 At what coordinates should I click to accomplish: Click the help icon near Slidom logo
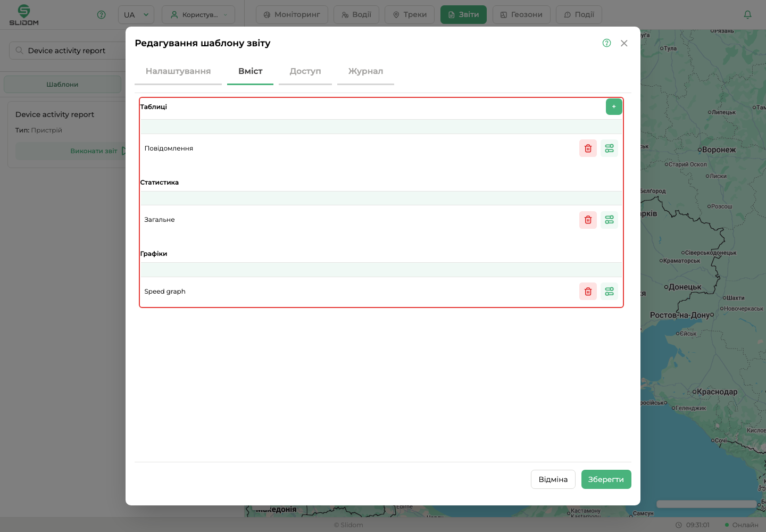[x=102, y=15]
